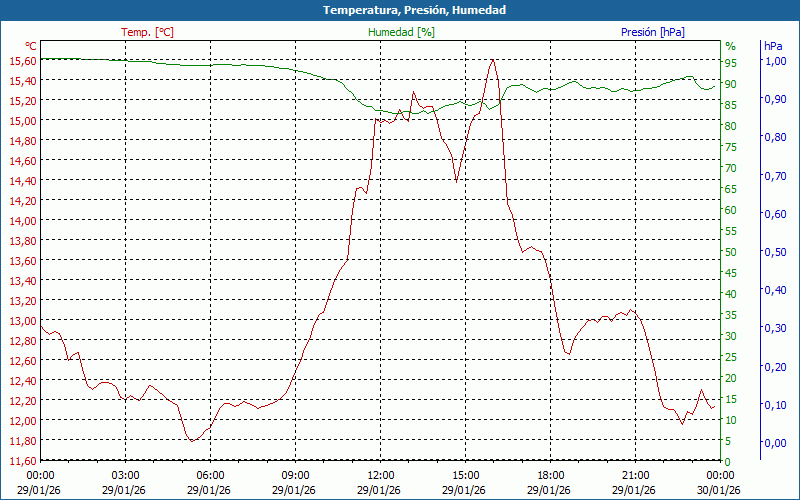Click the 12:00 time axis label
The image size is (800, 500).
[x=380, y=475]
